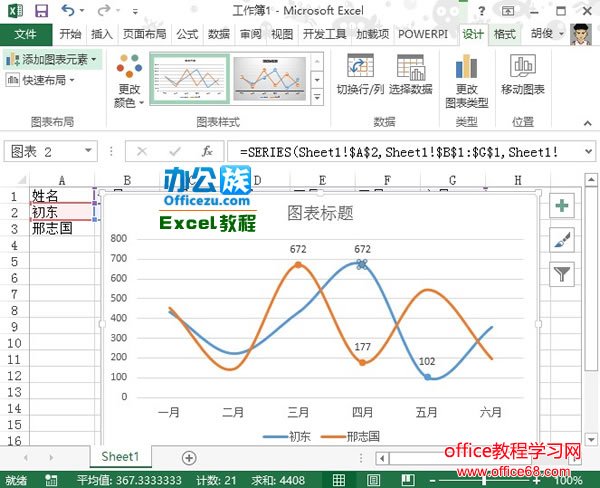Click the Excel application icon
This screenshot has width=600, height=488.
15,11
